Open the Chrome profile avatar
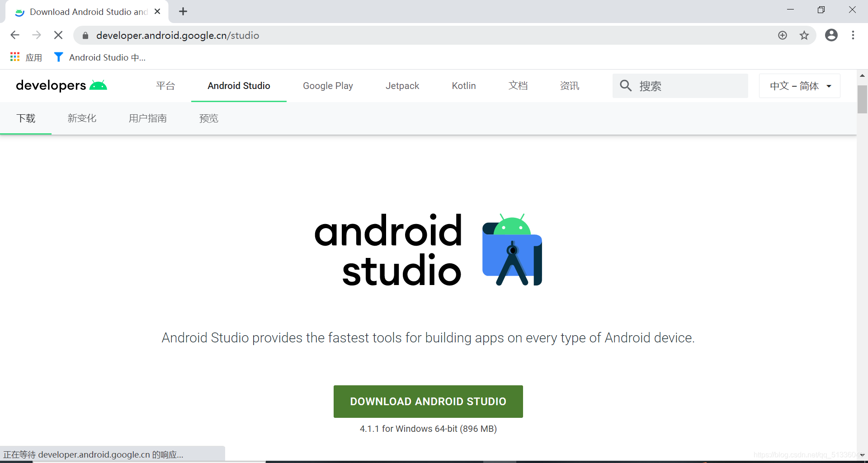 point(831,35)
